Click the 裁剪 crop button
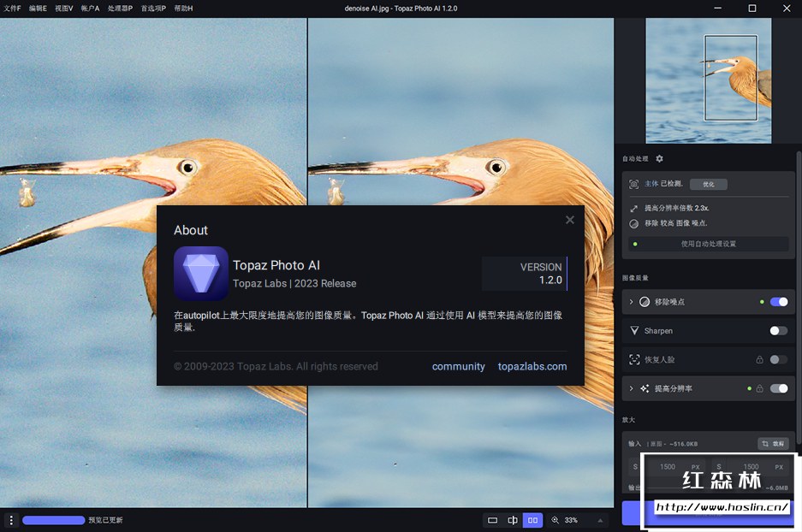802x532 pixels. coord(773,444)
